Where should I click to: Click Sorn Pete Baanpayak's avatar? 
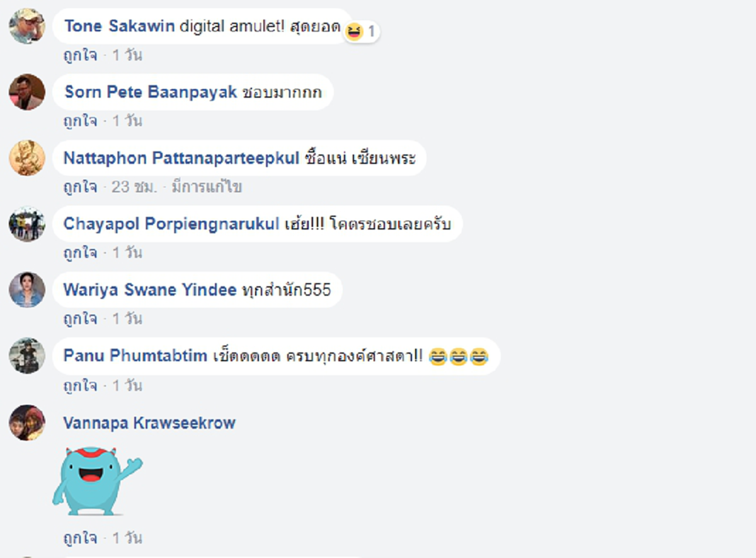[x=27, y=92]
